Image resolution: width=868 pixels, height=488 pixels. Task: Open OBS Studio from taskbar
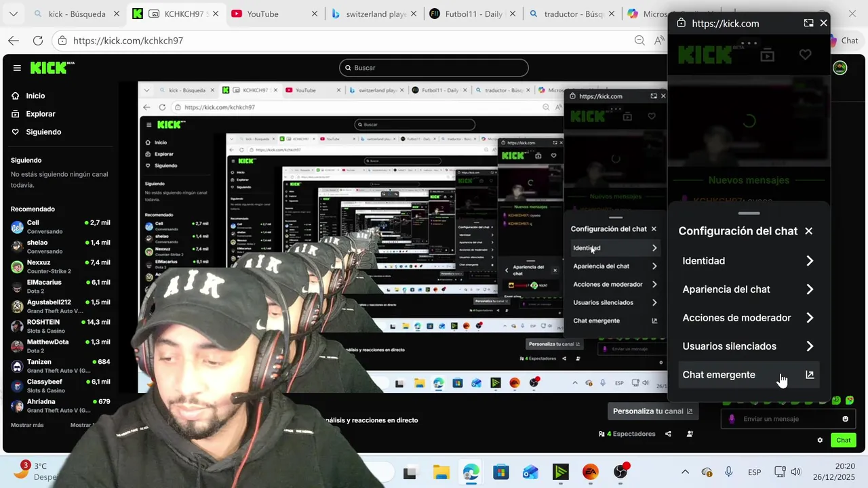[620, 472]
